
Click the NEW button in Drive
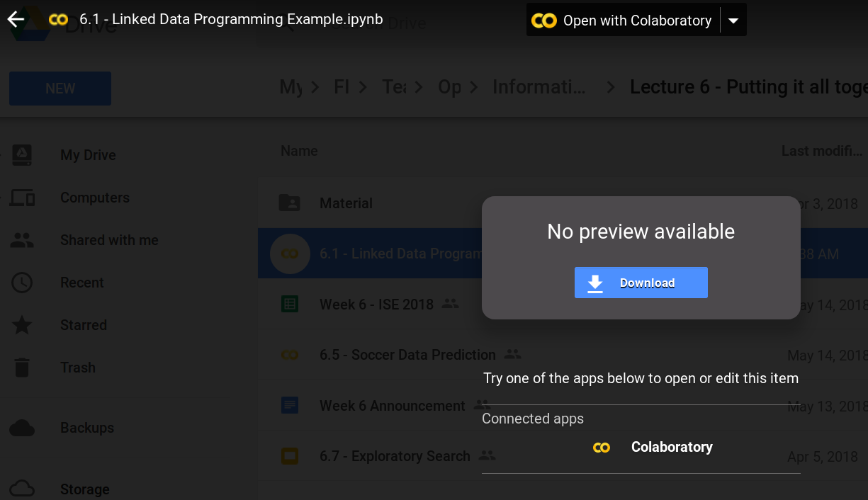click(60, 89)
